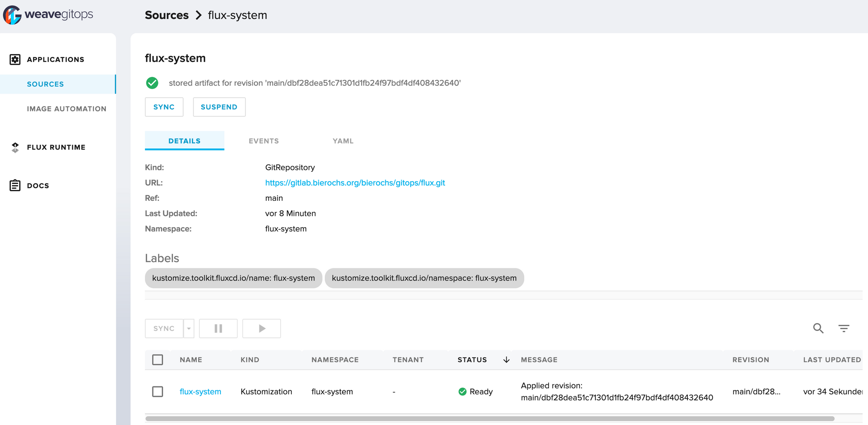
Task: Click the greyed Sync button above the table
Action: pyautogui.click(x=164, y=328)
